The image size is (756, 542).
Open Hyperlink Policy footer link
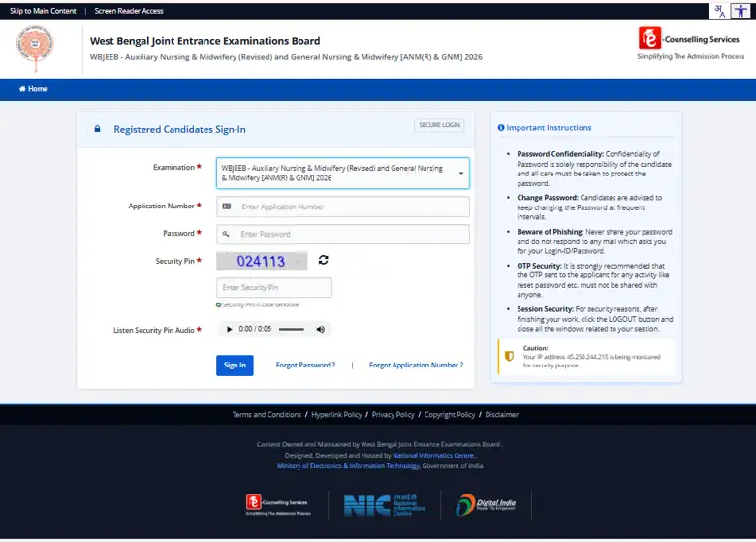point(336,415)
